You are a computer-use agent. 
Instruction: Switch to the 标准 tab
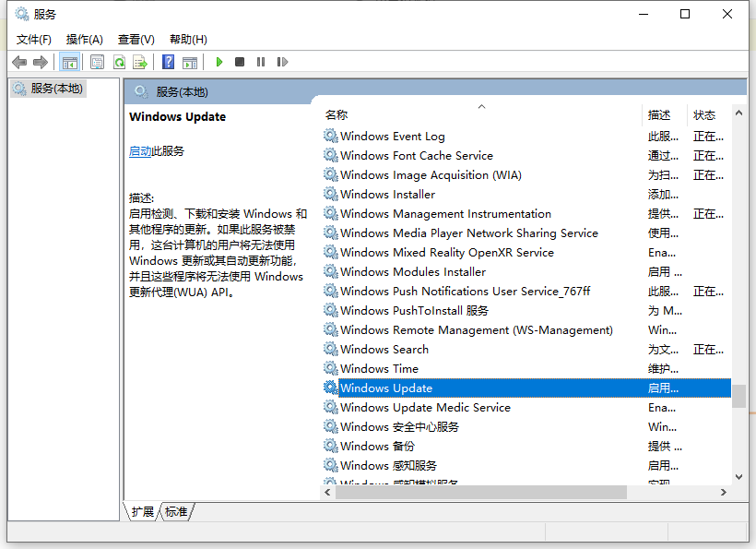[176, 511]
